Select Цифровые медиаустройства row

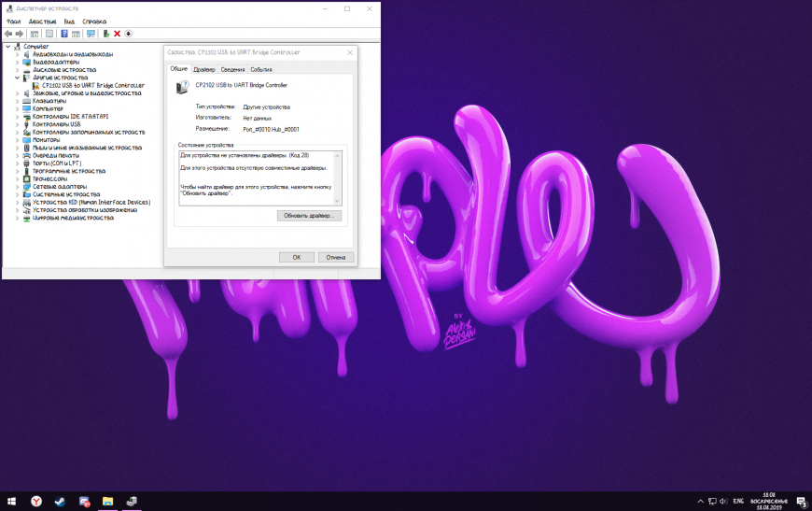point(73,218)
